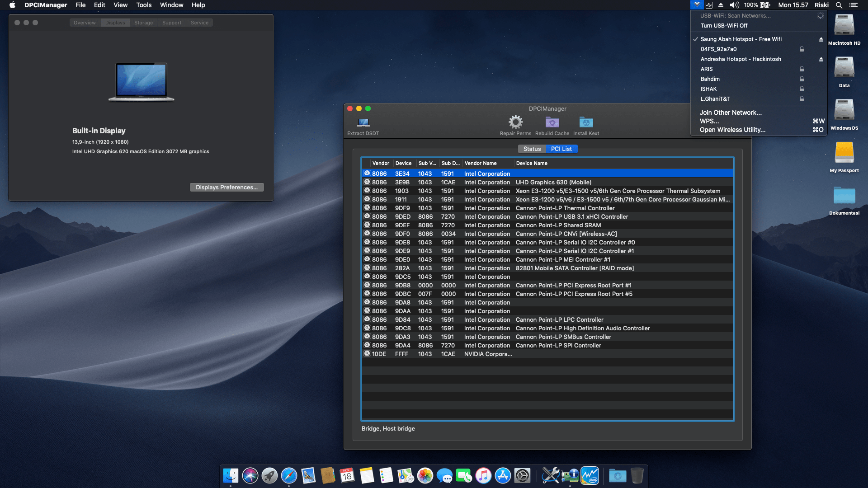Connect to Andresha Hotspot - Hackintosh network
The image size is (868, 488).
741,59
